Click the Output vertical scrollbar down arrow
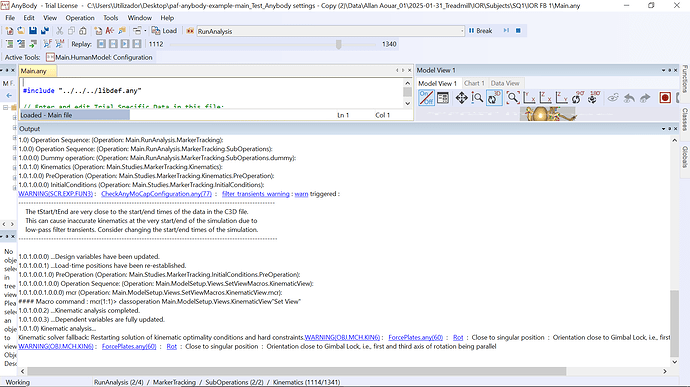The height and width of the screenshot is (387, 690). [x=675, y=362]
